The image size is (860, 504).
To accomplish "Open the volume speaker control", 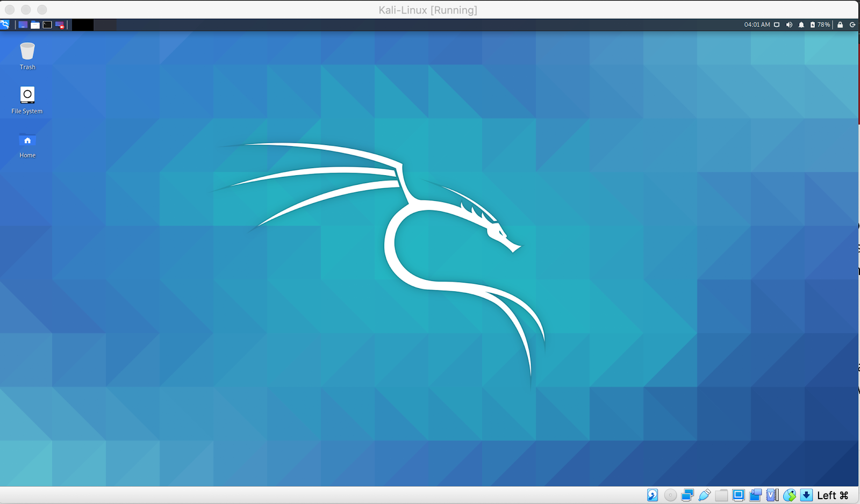I will click(x=789, y=25).
